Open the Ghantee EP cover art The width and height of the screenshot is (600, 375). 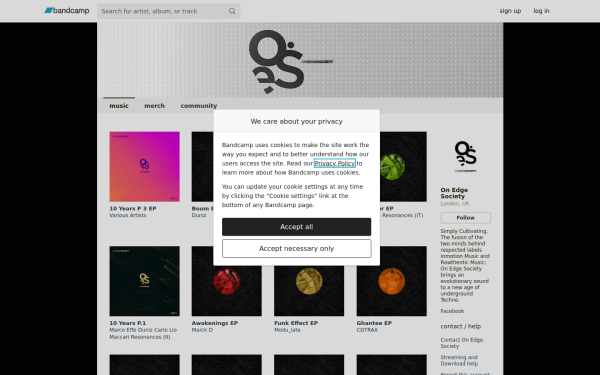391,281
